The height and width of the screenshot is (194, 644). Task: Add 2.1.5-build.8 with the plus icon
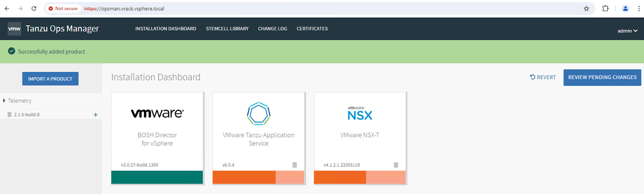(95, 115)
